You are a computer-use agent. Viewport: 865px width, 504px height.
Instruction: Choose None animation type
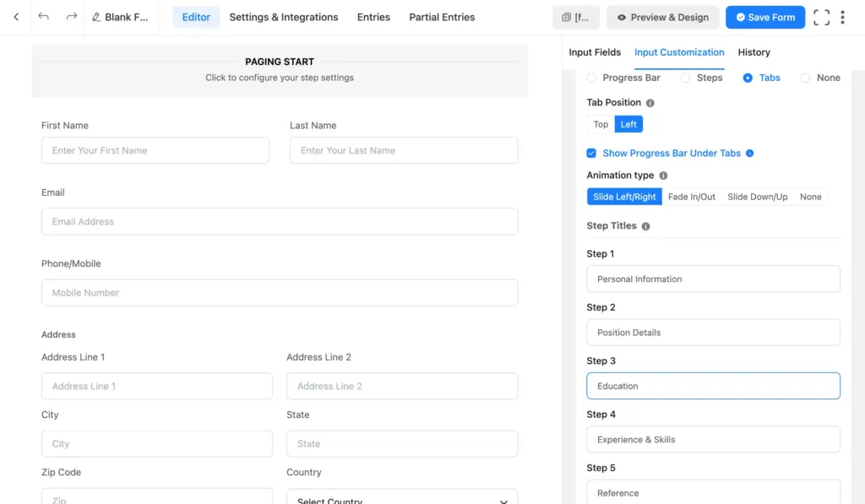point(810,197)
